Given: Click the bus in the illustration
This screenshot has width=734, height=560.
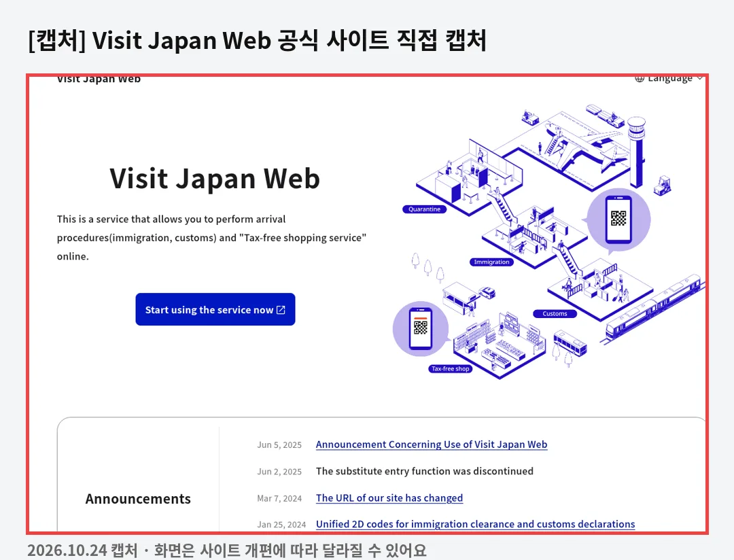Looking at the screenshot, I should click(x=570, y=343).
